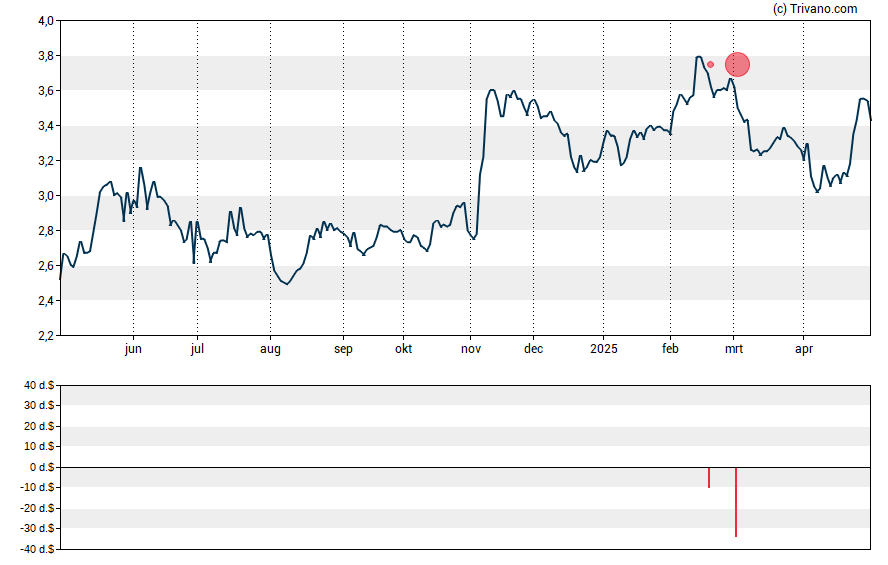This screenshot has height=565, width=888.
Task: Click the 'jul' month label
Action: coord(197,349)
